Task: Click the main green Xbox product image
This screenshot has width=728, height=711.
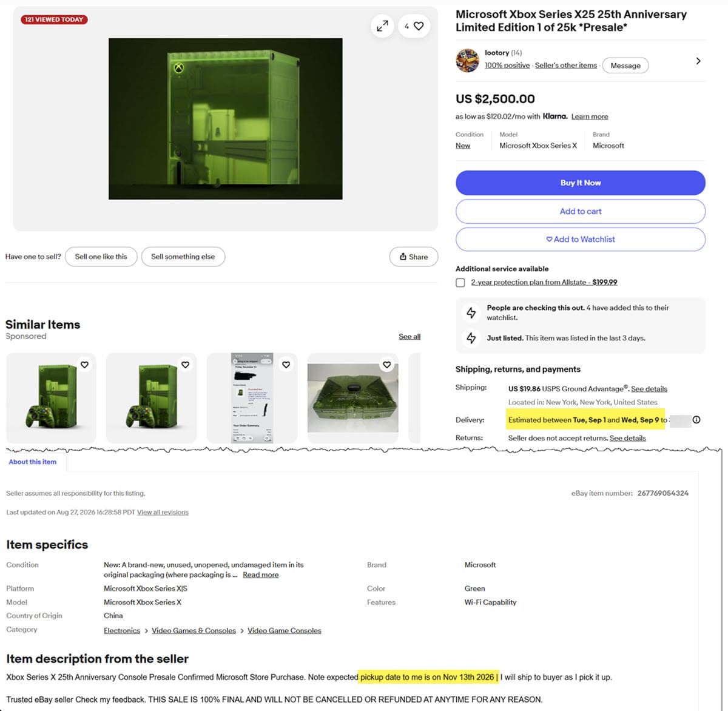Action: [x=226, y=119]
